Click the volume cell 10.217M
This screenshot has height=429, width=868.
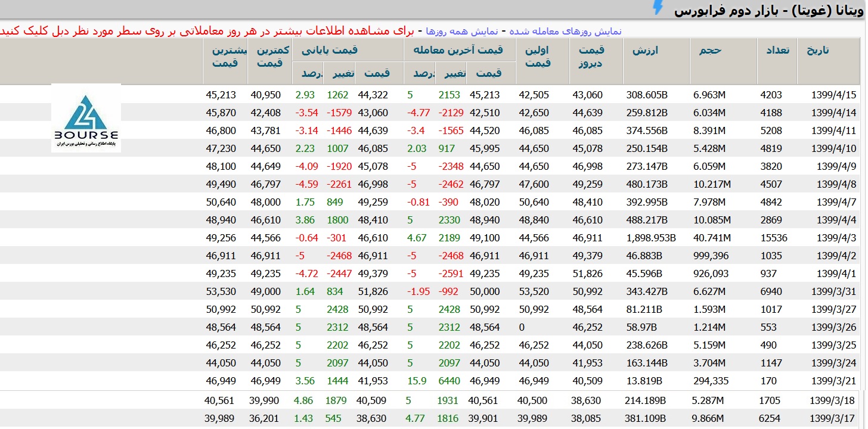712,184
